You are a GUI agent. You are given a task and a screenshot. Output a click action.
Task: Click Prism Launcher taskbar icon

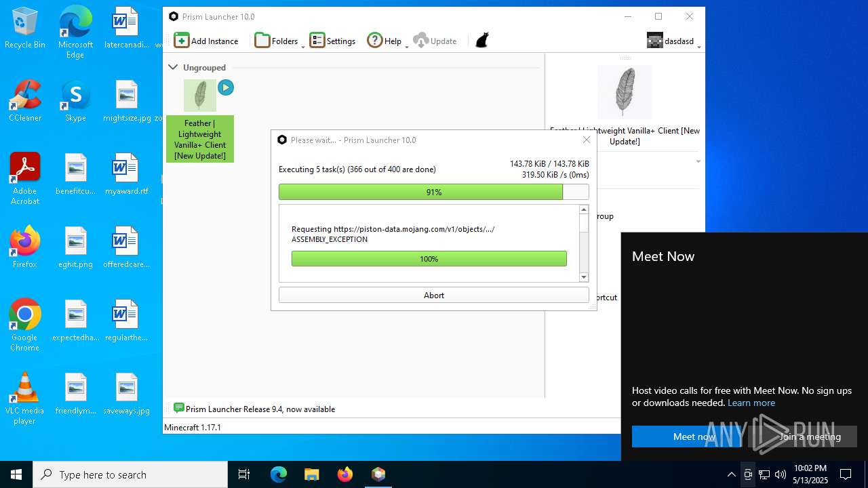(378, 474)
